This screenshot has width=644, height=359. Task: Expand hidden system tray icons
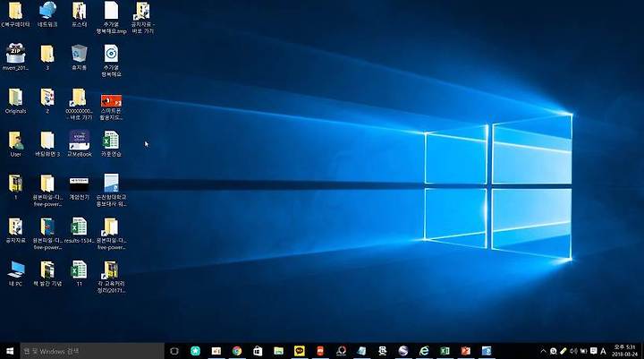coord(543,351)
